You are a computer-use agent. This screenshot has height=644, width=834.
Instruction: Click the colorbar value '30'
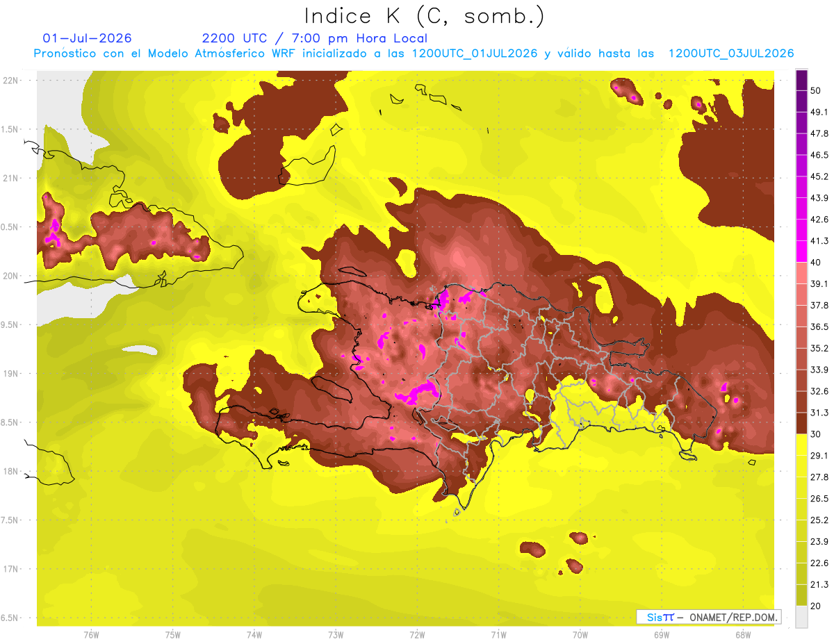coord(817,434)
